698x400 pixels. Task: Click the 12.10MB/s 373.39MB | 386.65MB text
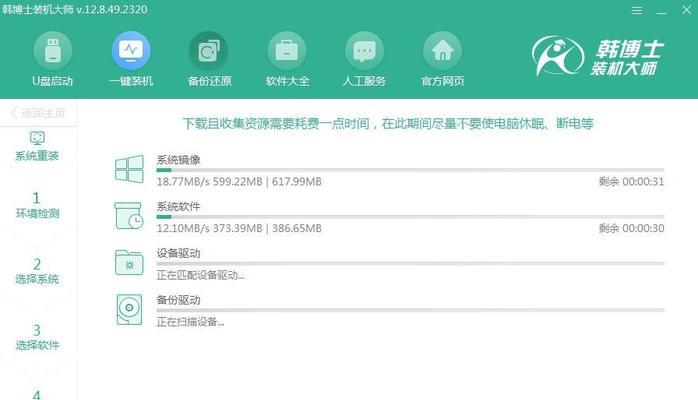pyautogui.click(x=239, y=228)
